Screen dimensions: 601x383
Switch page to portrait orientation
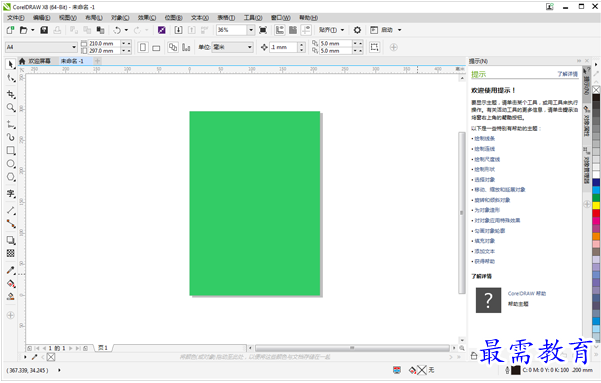[x=143, y=47]
